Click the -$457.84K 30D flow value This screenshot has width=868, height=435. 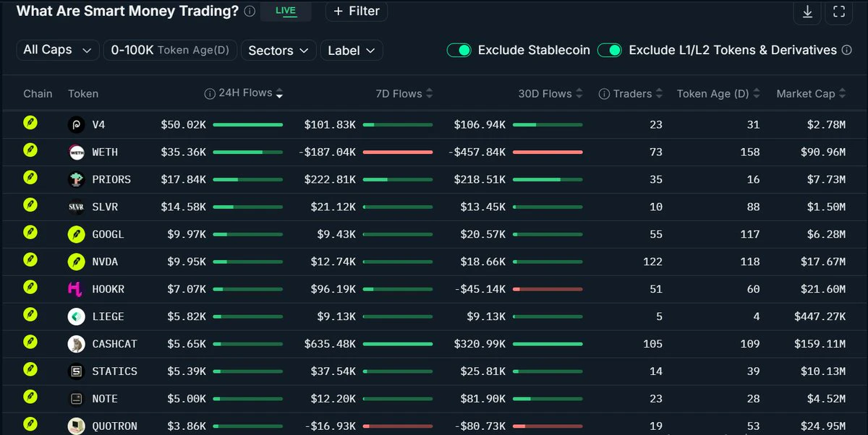477,152
